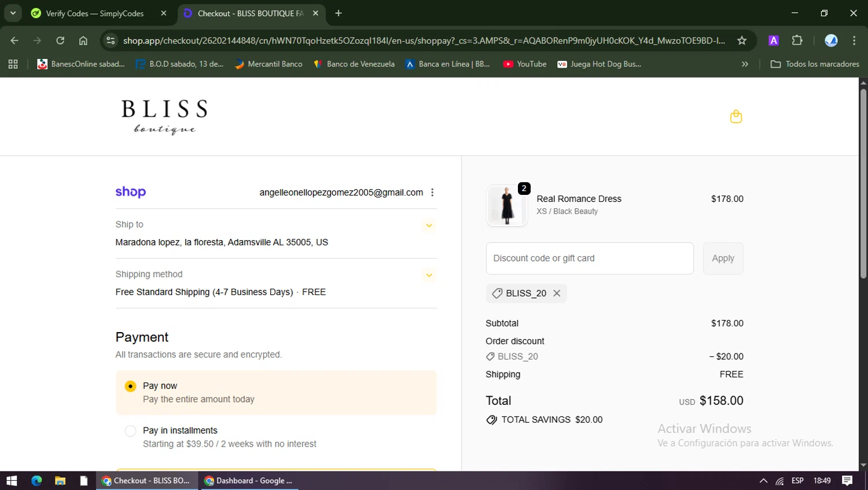Click the Real Romance Dress thumbnail
Screen dimensions: 868x490
pos(507,205)
